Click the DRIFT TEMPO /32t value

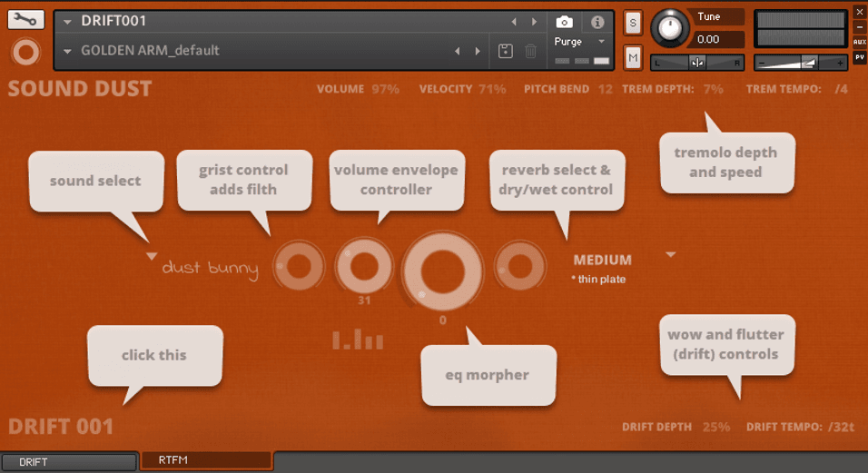pos(842,427)
